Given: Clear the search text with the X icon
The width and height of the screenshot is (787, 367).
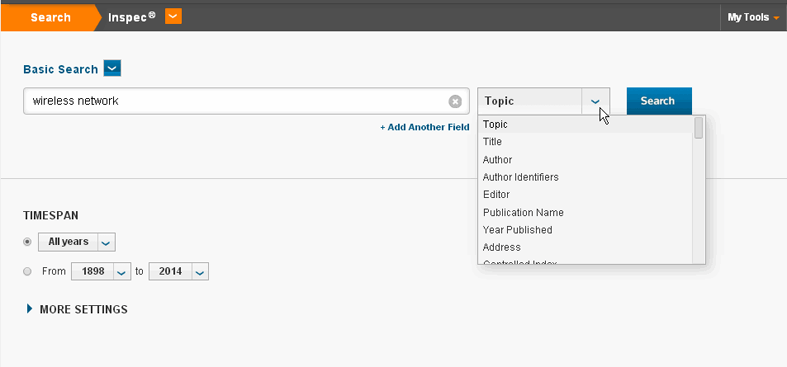Looking at the screenshot, I should [455, 101].
